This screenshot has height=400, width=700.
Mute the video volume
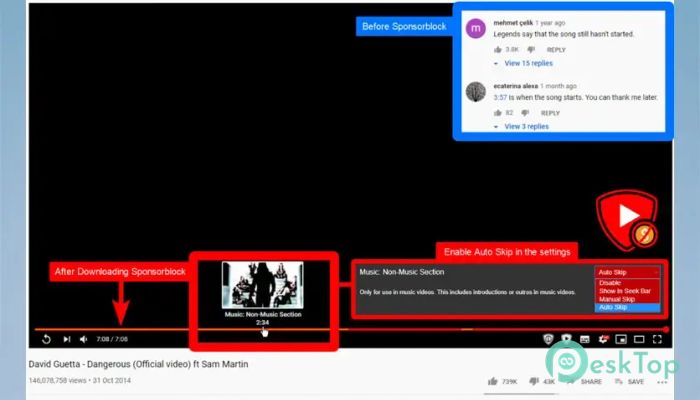pos(83,339)
